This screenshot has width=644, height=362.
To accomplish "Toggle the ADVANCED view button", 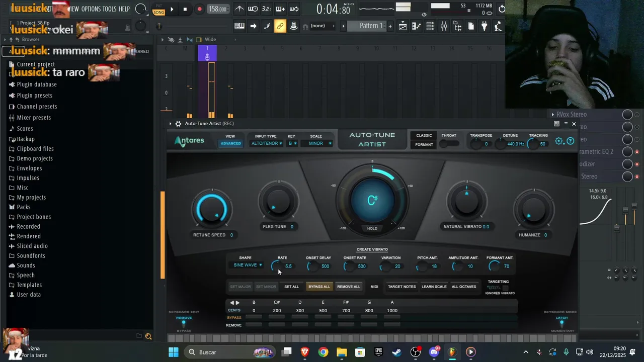I will point(230,143).
